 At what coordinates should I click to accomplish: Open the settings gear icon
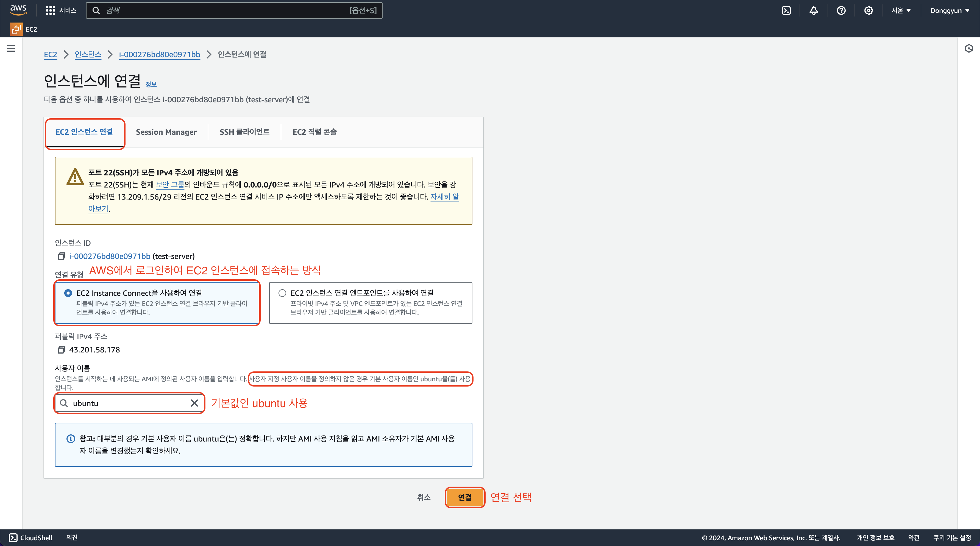pyautogui.click(x=868, y=10)
